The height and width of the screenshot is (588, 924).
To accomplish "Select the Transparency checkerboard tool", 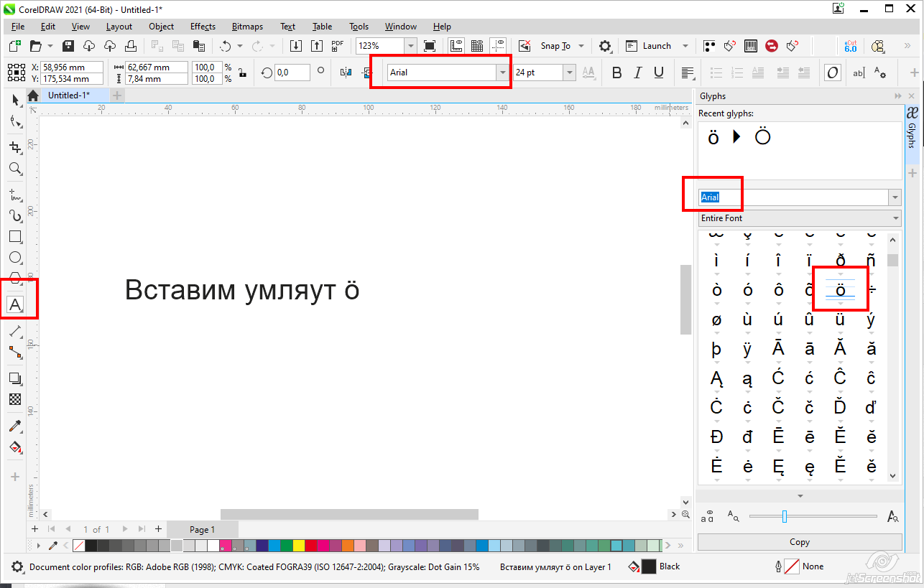I will point(15,399).
